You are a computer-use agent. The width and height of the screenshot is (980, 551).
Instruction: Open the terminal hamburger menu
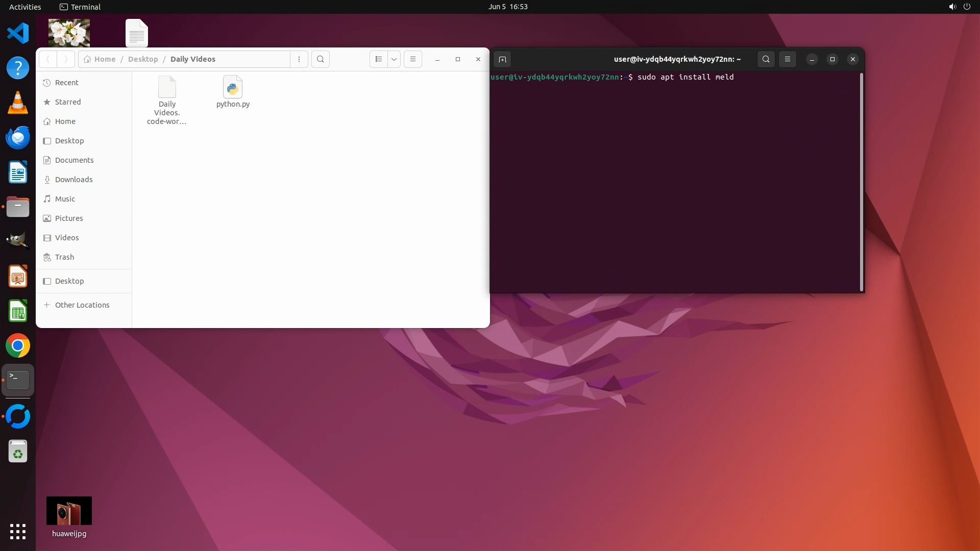tap(788, 59)
